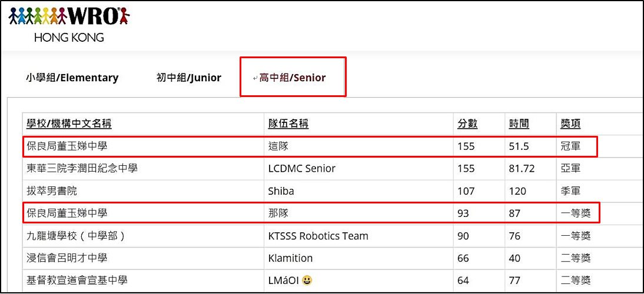This screenshot has height=294, width=644.
Task: Click the WRO Hong Kong logo
Action: [69, 25]
